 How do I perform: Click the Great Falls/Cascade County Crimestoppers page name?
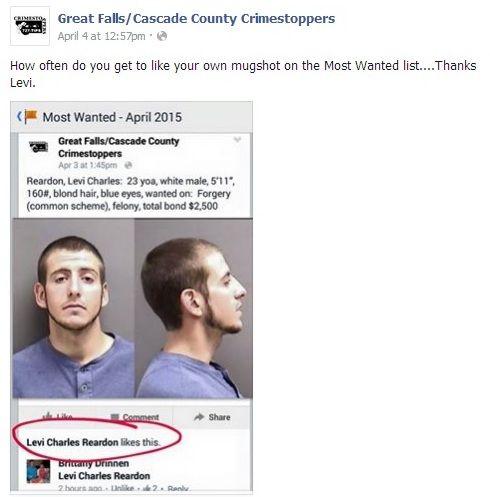coord(196,19)
